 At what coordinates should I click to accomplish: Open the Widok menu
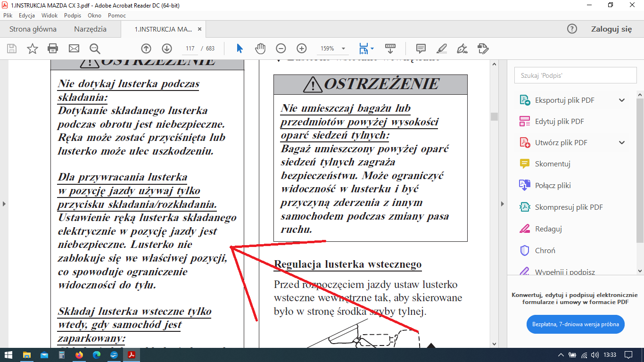pyautogui.click(x=50, y=15)
